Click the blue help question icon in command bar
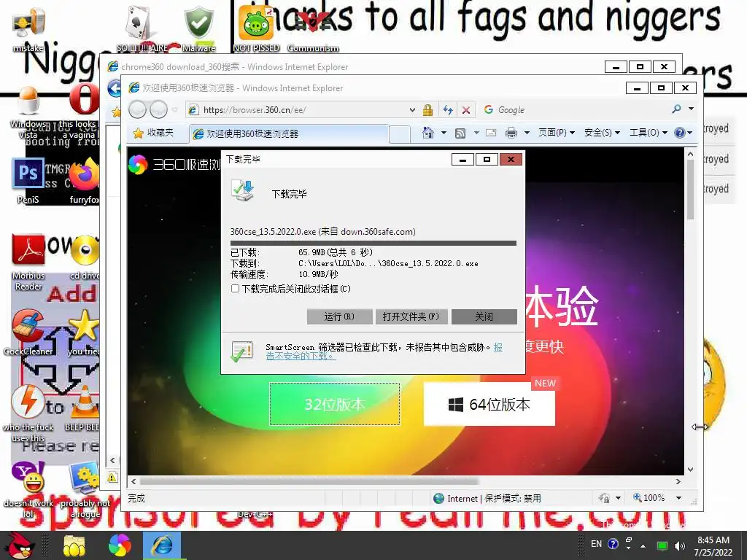Screen dimensions: 747x560 [x=679, y=133]
